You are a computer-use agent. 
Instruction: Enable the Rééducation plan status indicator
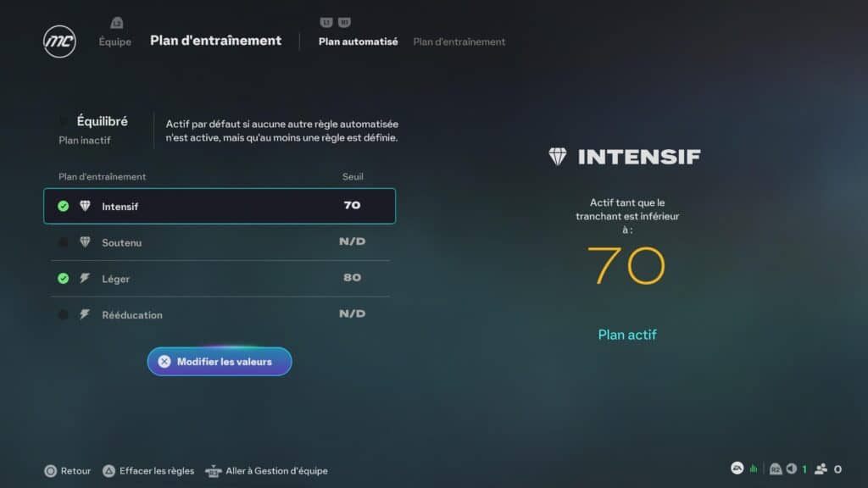[64, 314]
